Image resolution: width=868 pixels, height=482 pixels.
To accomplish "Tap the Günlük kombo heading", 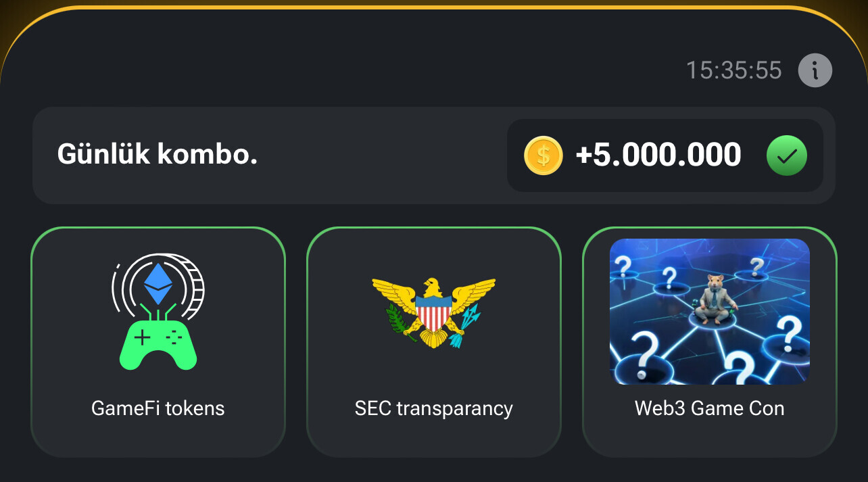I will [158, 155].
